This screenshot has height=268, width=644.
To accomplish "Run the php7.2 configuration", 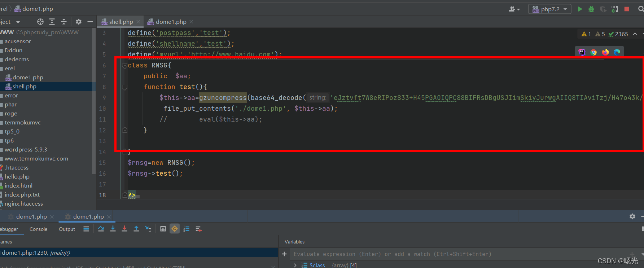I will tap(580, 9).
